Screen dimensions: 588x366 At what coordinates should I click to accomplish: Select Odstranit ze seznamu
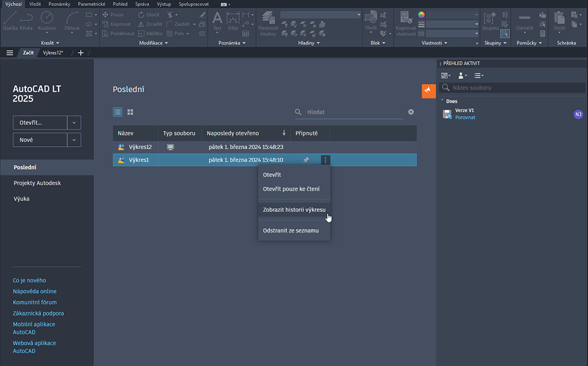(x=295, y=230)
